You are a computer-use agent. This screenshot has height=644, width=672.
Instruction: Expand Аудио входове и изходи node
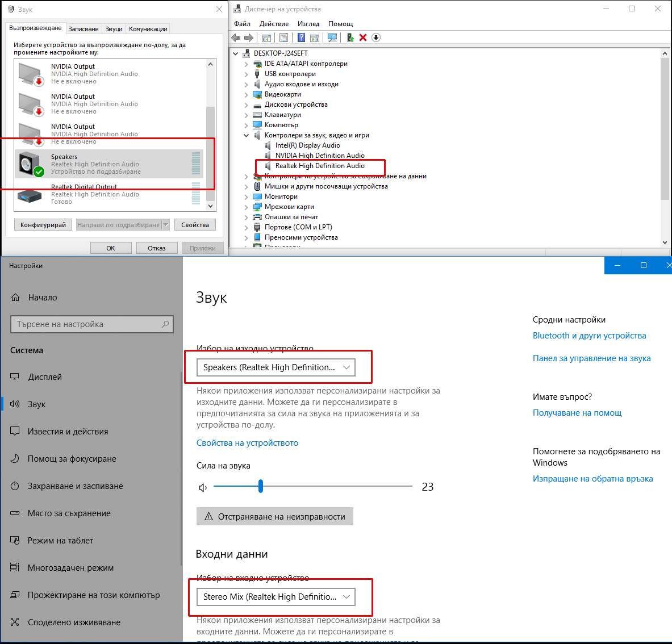(x=246, y=85)
